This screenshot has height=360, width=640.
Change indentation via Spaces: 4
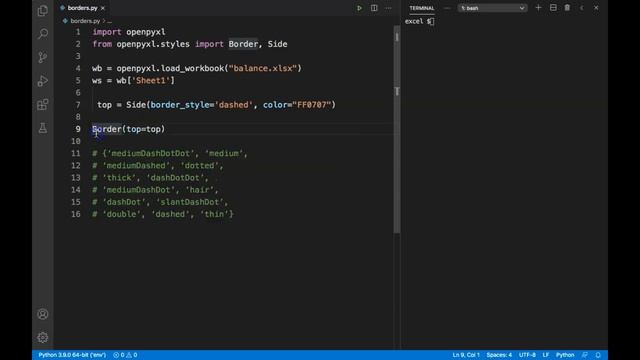499,355
